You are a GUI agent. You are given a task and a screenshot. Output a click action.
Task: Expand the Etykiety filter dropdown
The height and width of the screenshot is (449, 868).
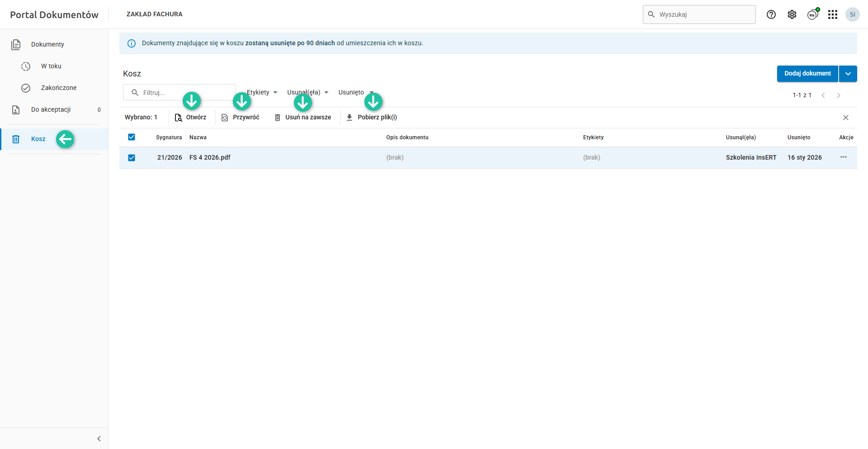pyautogui.click(x=263, y=93)
